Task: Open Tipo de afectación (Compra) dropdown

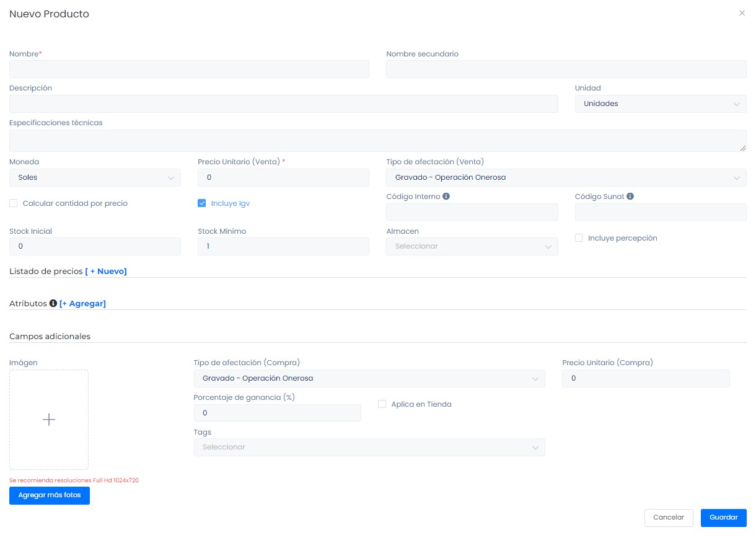Action: tap(369, 378)
